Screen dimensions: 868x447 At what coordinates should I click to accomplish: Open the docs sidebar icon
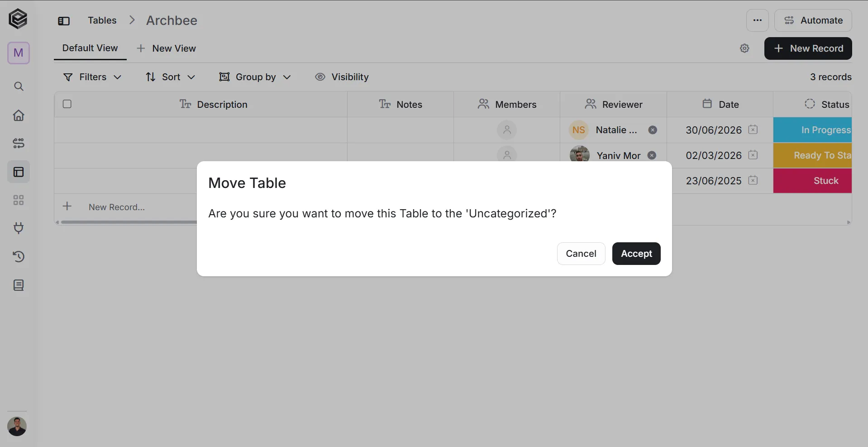[19, 285]
